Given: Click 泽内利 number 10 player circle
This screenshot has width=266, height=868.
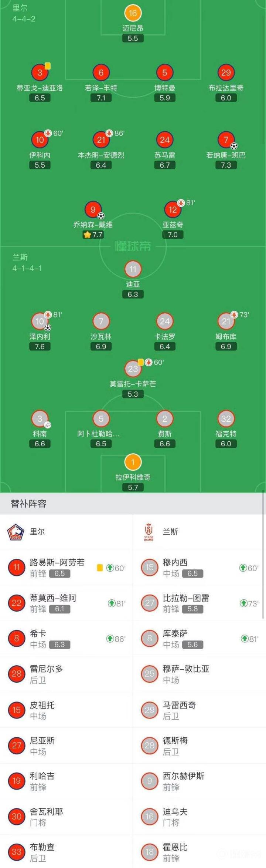Looking at the screenshot, I should pyautogui.click(x=40, y=321).
